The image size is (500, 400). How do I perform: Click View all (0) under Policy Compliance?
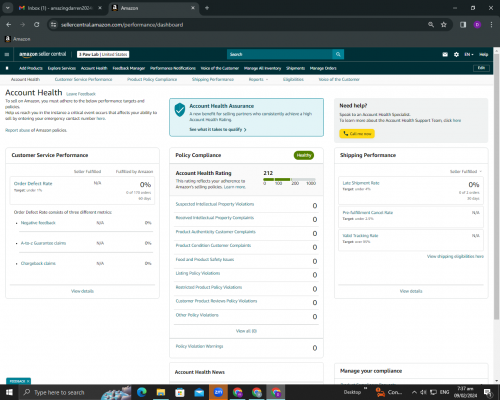tap(246, 331)
